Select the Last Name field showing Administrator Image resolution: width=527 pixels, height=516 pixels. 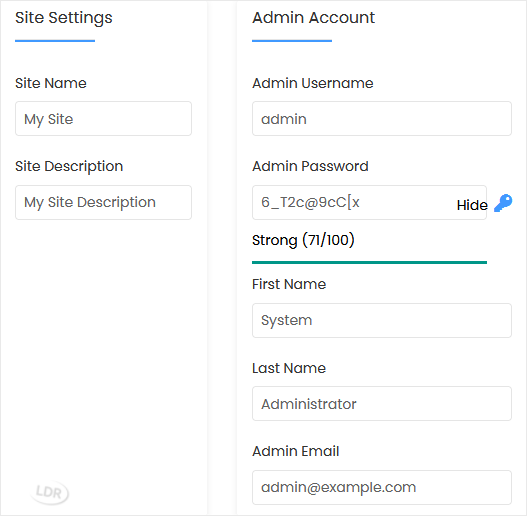[382, 403]
